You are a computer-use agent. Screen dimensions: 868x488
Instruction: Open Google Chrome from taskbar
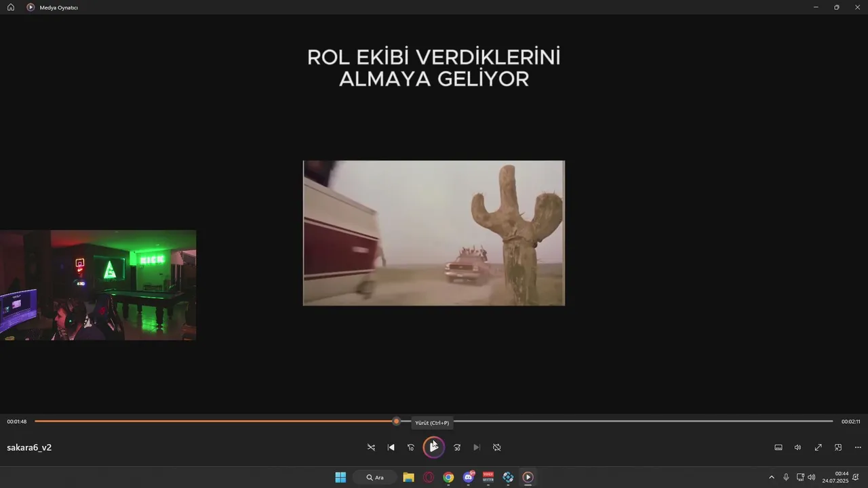[448, 477]
